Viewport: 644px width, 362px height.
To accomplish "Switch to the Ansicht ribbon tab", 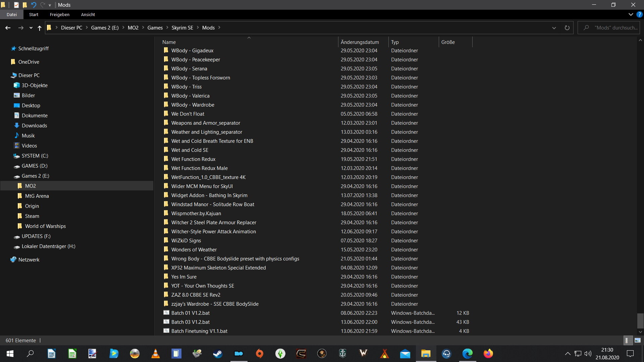I will click(x=88, y=14).
